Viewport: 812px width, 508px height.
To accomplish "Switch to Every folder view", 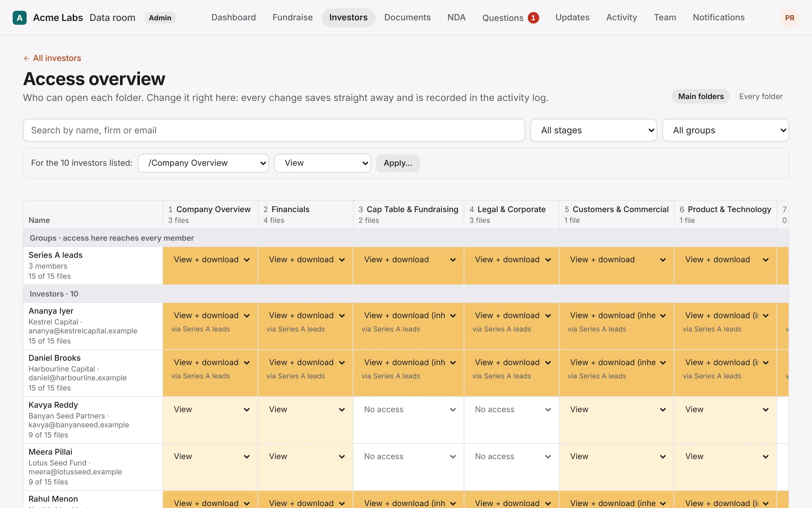I will coord(761,97).
